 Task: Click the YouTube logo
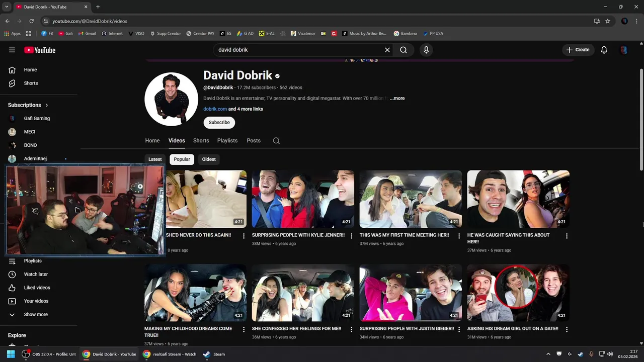tap(40, 50)
